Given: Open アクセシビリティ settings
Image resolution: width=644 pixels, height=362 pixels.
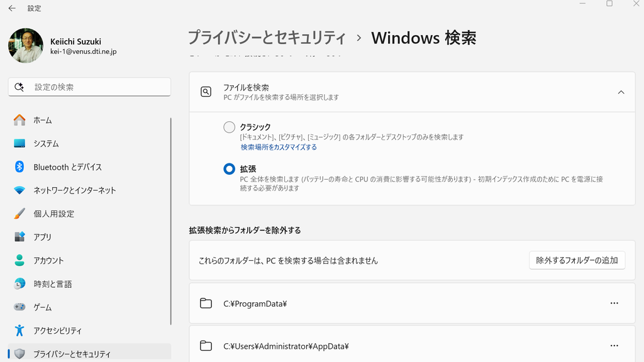Looking at the screenshot, I should point(89,331).
